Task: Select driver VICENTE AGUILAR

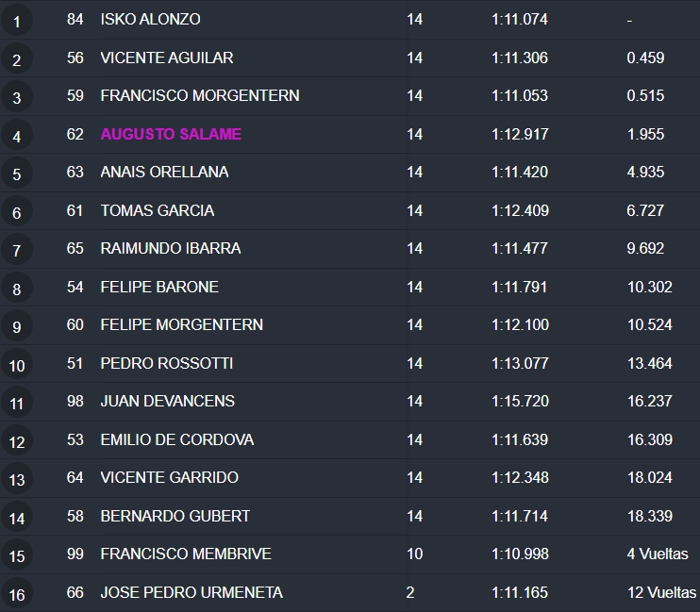Action: coord(167,58)
